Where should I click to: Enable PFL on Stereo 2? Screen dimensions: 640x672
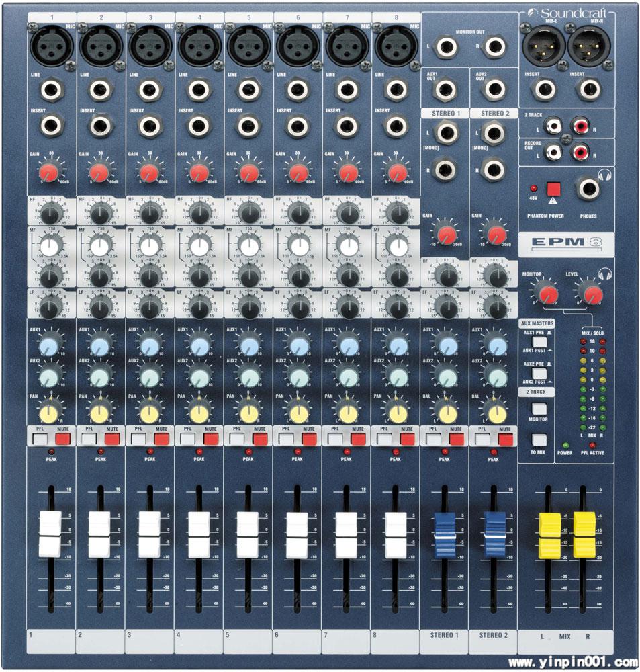(483, 439)
